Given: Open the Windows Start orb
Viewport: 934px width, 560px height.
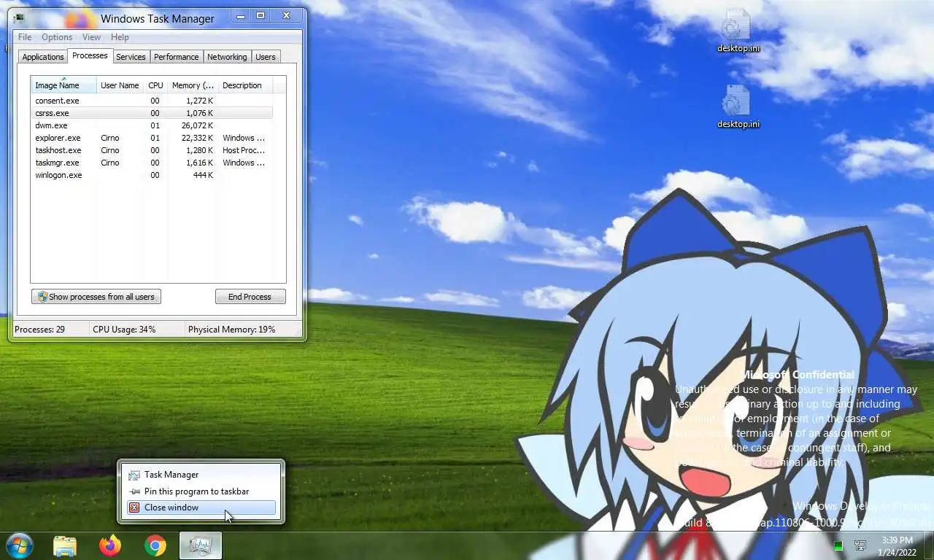Looking at the screenshot, I should point(20,545).
